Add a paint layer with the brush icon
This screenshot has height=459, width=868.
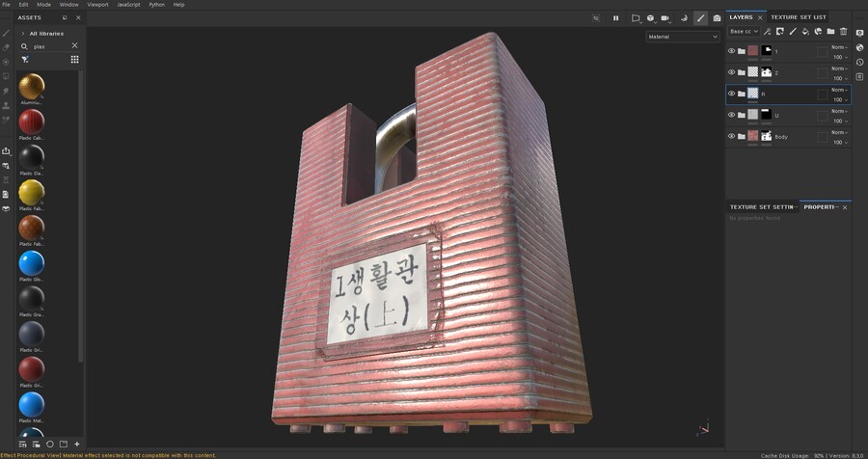(x=793, y=32)
